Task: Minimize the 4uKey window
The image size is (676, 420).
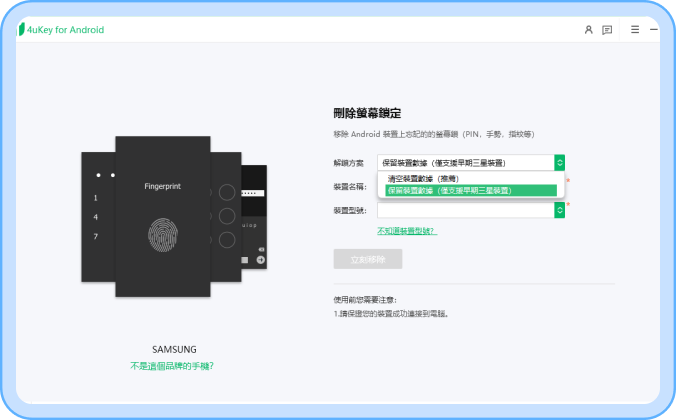Action: (654, 29)
